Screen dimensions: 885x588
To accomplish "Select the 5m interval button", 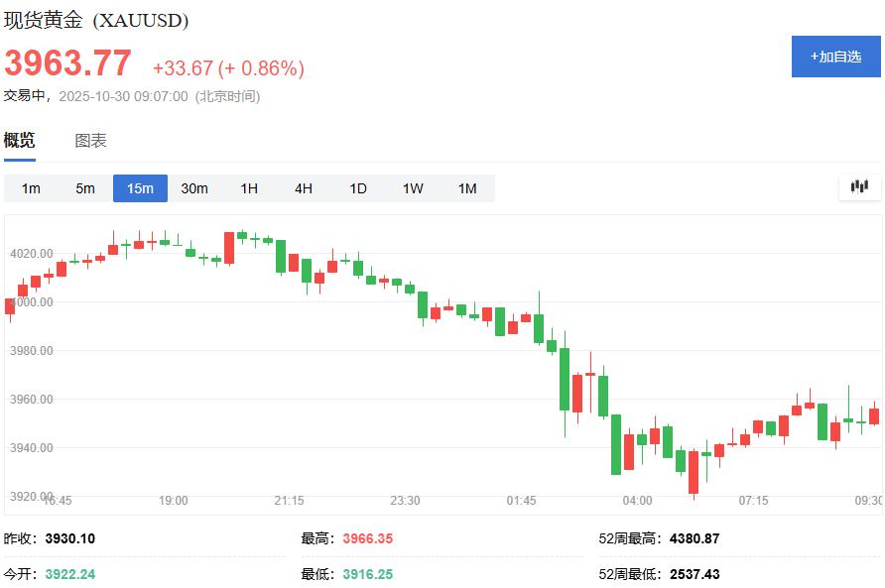I will tap(85, 187).
